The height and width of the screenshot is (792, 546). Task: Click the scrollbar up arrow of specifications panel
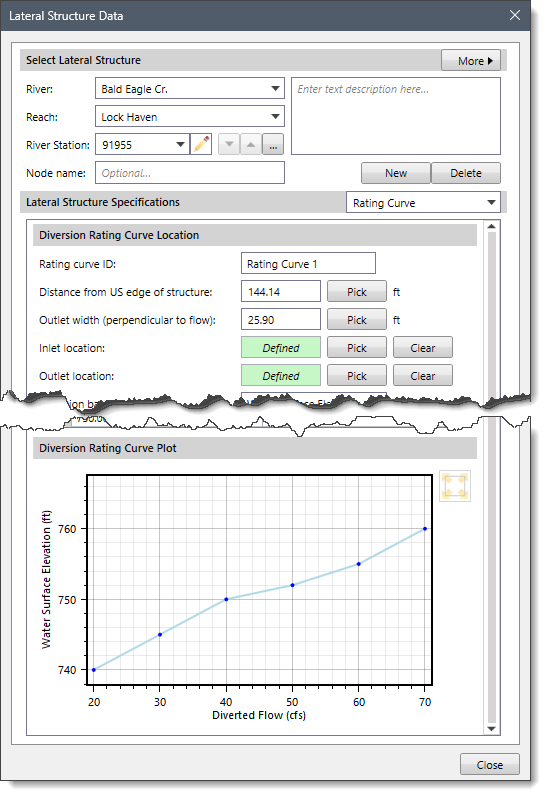[x=491, y=227]
